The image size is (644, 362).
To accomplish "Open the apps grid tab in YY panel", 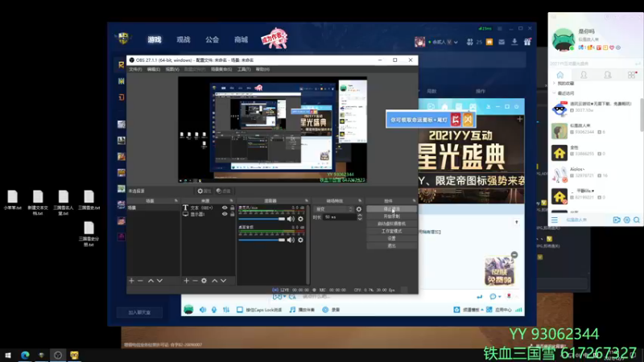I will coord(632,75).
